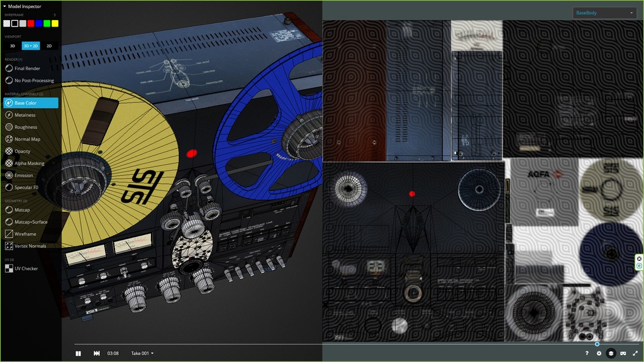Select the Metalness material channel
644x362 pixels.
[x=25, y=115]
